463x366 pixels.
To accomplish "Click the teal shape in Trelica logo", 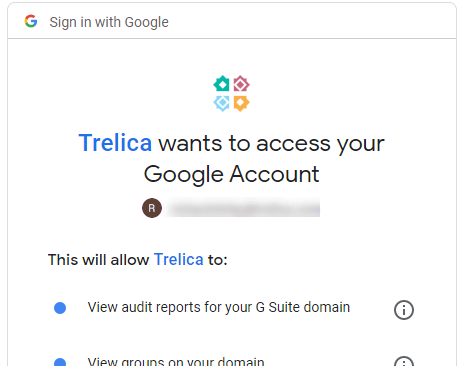I will pos(222,84).
